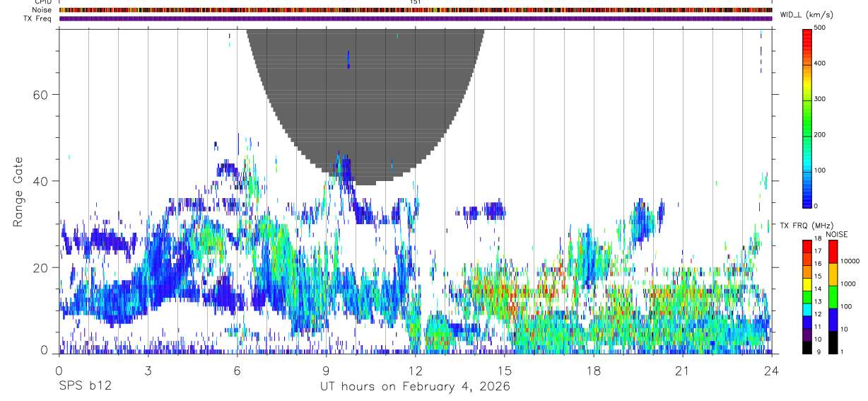Pick the red swatch on NOISE scale
The height and width of the screenshot is (401, 868).
pyautogui.click(x=832, y=251)
